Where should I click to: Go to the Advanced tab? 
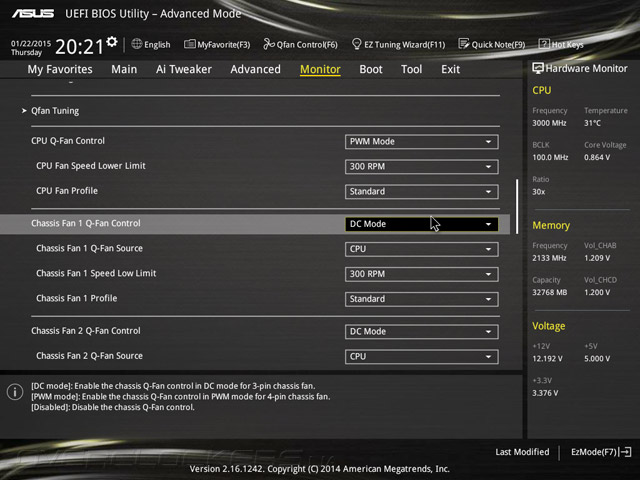tap(256, 69)
